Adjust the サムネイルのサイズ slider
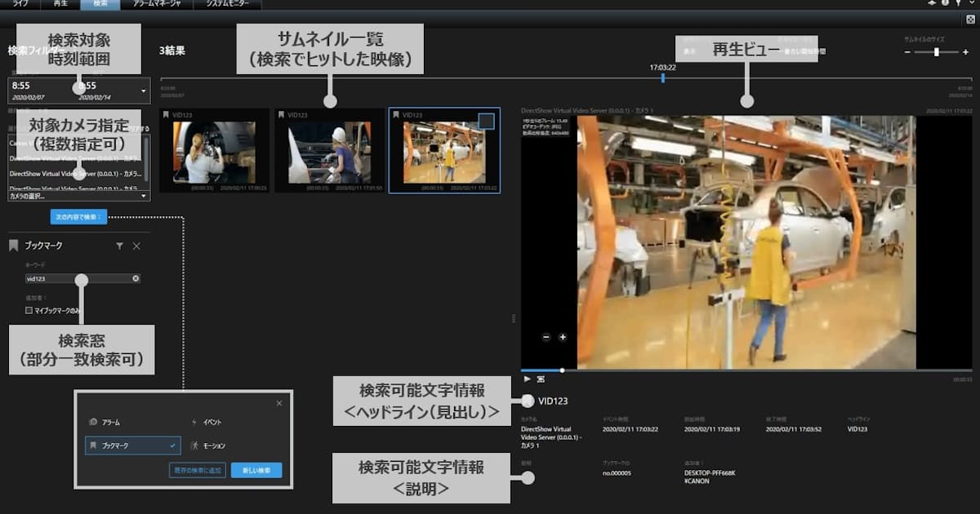Image resolution: width=980 pixels, height=514 pixels. (935, 51)
